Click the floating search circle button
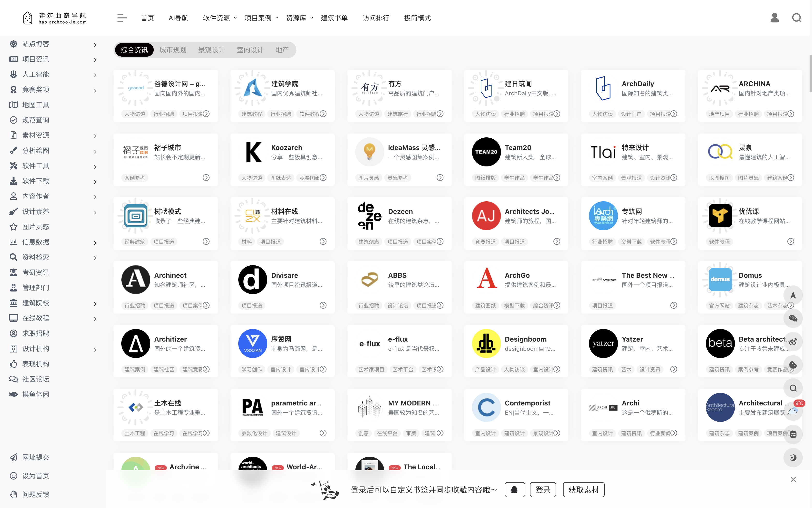The height and width of the screenshot is (508, 812). pos(793,388)
